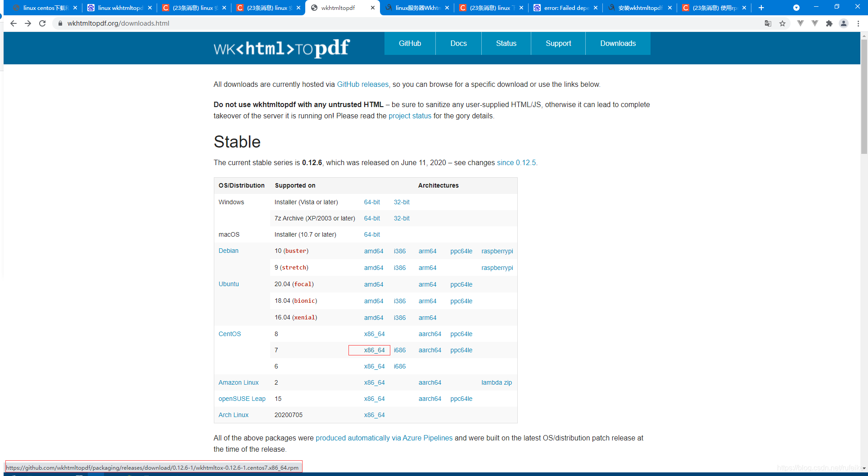Download CentOS 7 aarch64 package
Screen dimensions: 868x476
(429, 350)
